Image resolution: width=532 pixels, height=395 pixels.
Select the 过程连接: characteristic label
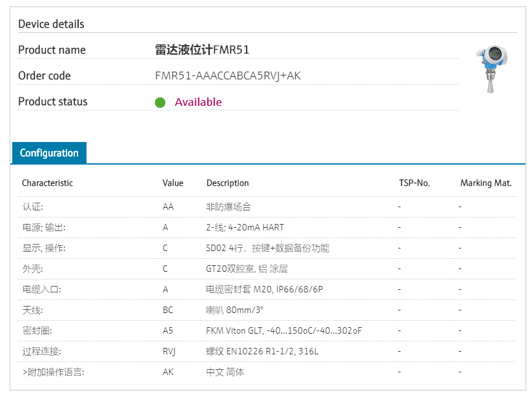(42, 352)
